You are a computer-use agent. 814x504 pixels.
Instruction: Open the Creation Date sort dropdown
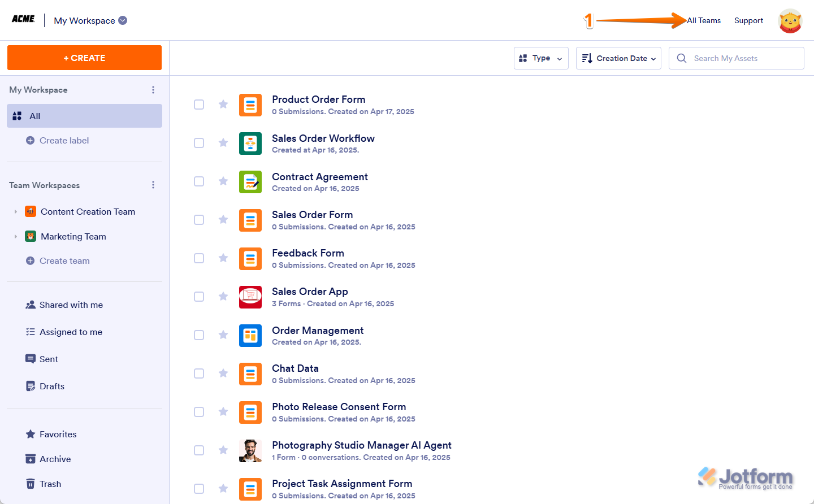pyautogui.click(x=618, y=58)
